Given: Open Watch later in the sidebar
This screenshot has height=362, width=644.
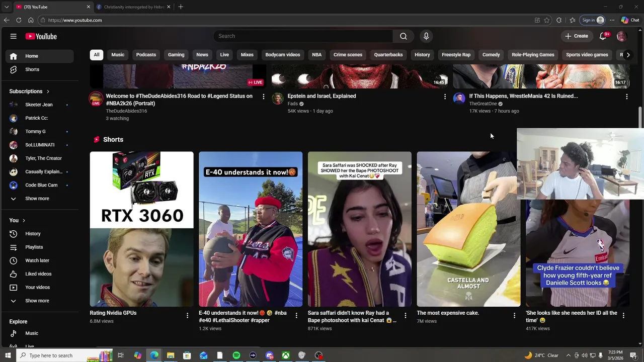Looking at the screenshot, I should point(41,260).
